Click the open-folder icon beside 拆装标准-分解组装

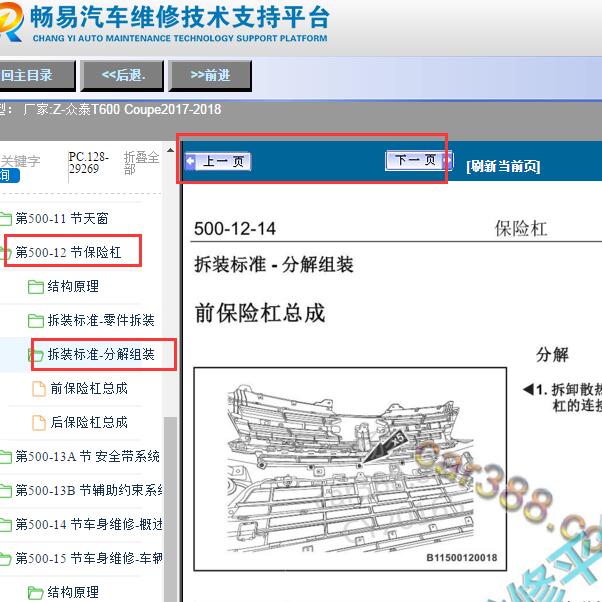[36, 355]
